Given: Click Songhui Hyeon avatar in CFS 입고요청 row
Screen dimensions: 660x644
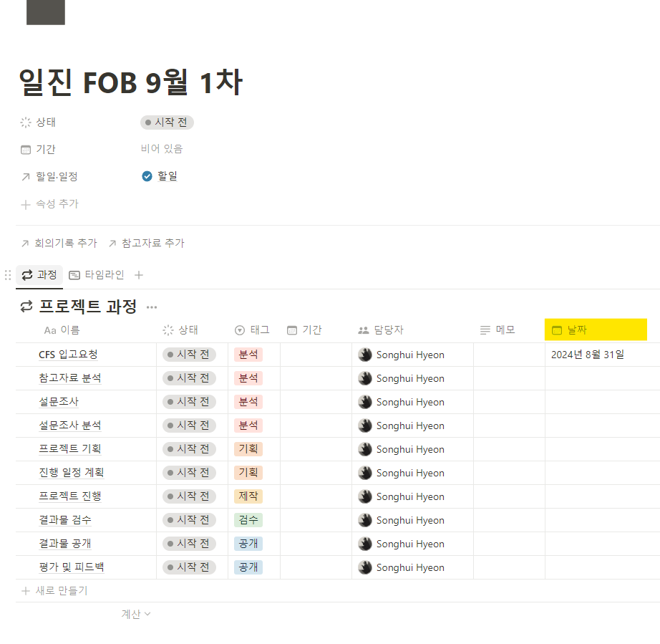Looking at the screenshot, I should (365, 355).
